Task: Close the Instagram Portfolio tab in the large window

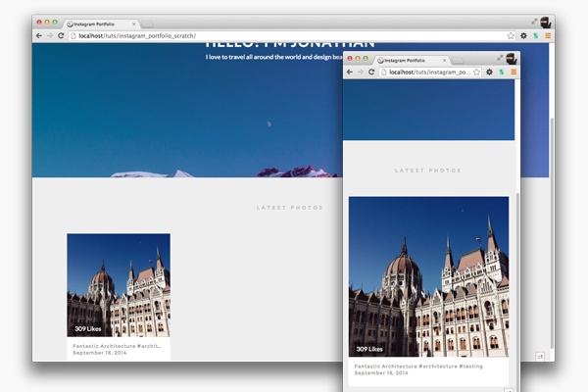Action: click(x=134, y=24)
